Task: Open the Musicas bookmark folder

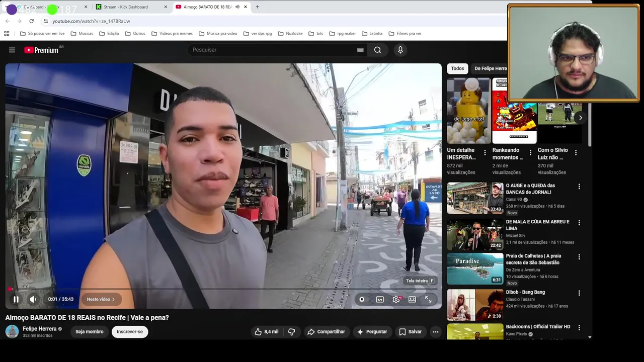Action: click(x=82, y=34)
